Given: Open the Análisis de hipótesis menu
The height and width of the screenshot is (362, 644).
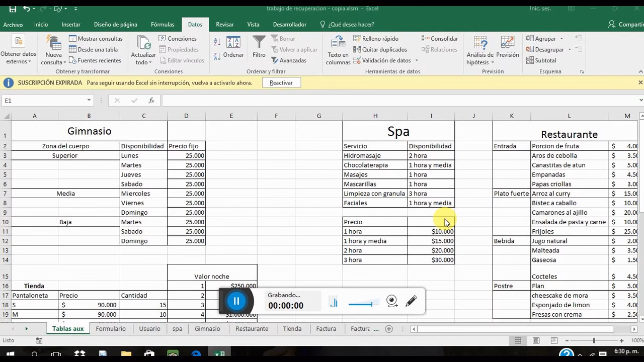Looking at the screenshot, I should (480, 50).
